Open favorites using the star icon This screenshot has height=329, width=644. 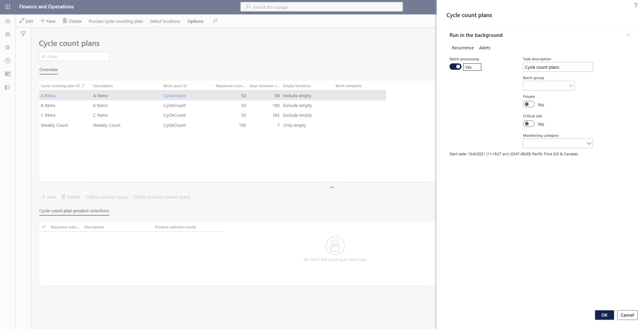(x=7, y=47)
